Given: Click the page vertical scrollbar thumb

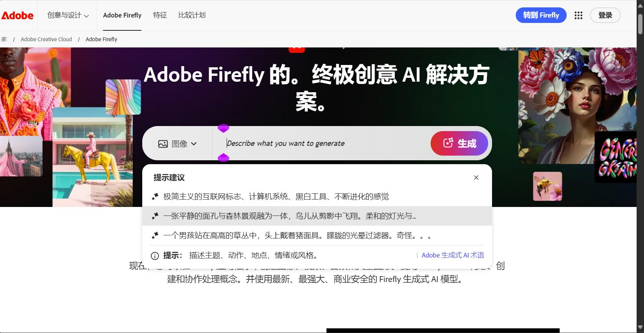Looking at the screenshot, I should point(640,24).
